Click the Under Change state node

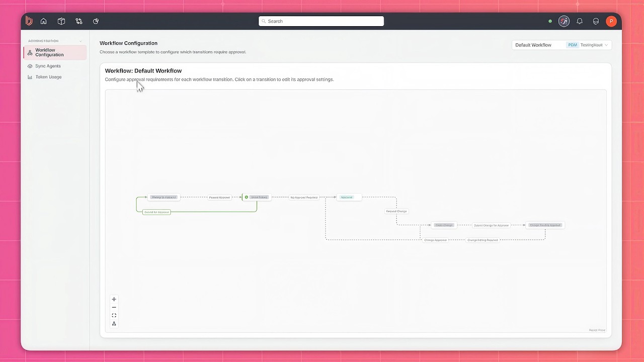pos(444,225)
